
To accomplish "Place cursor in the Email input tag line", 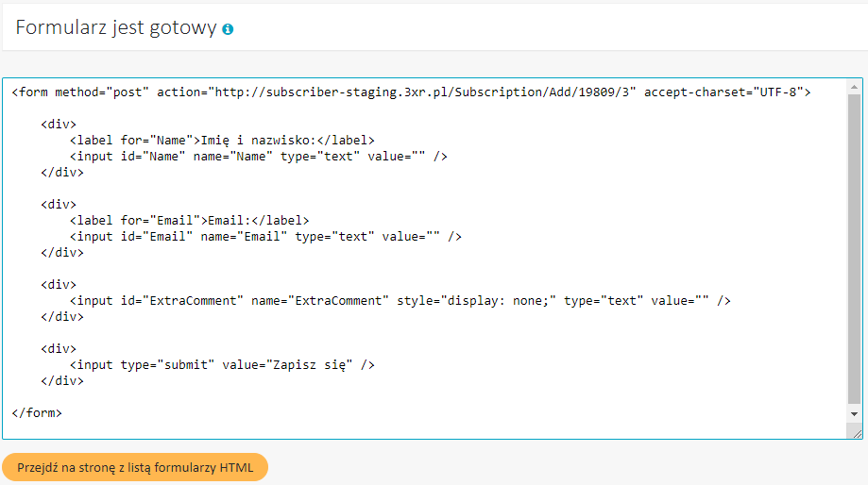I will pos(265,237).
